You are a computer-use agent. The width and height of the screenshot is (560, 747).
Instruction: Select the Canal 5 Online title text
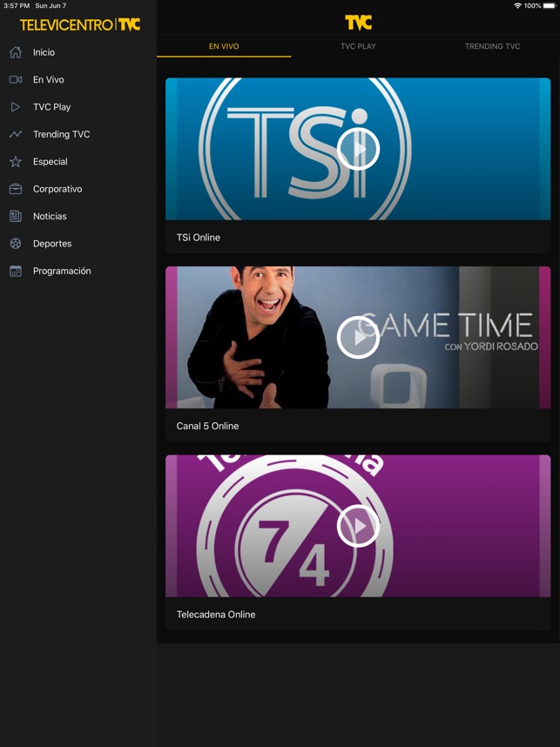coord(207,426)
